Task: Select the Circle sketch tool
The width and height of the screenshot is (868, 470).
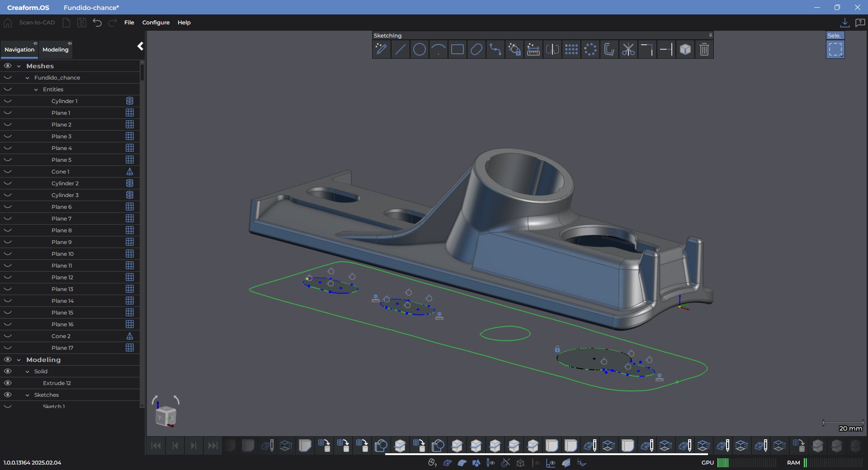Action: click(x=419, y=49)
